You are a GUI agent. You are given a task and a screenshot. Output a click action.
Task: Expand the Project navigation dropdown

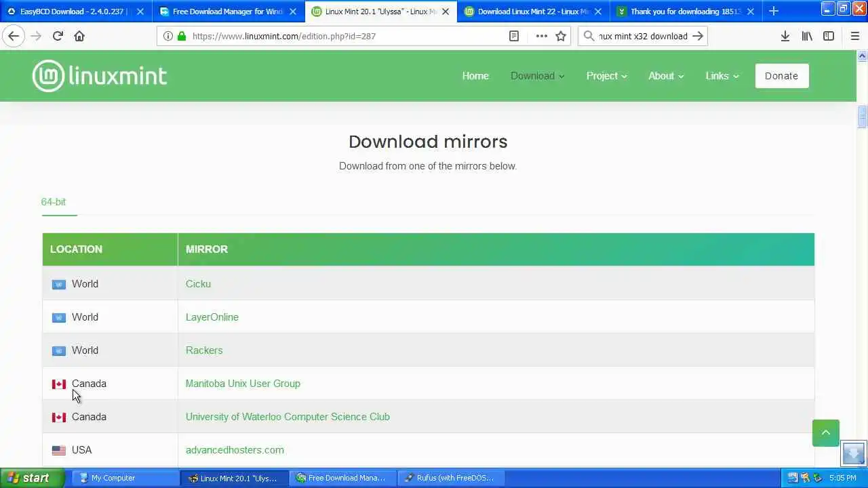coord(606,76)
